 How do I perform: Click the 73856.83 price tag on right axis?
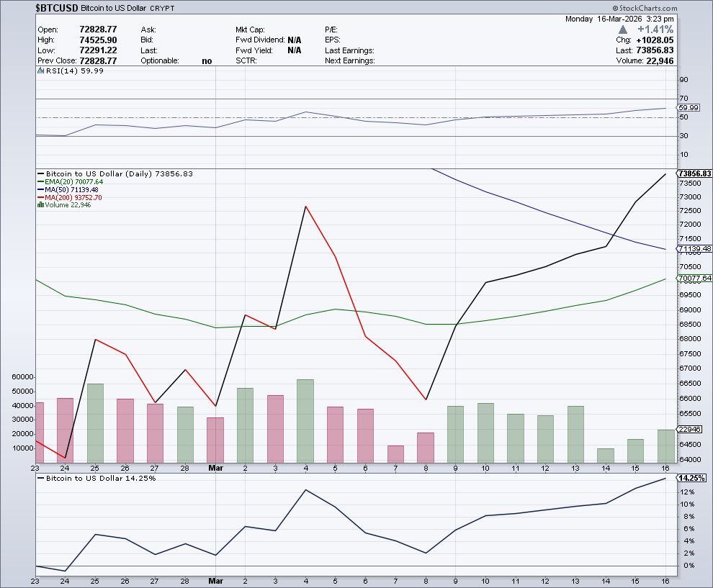[694, 173]
